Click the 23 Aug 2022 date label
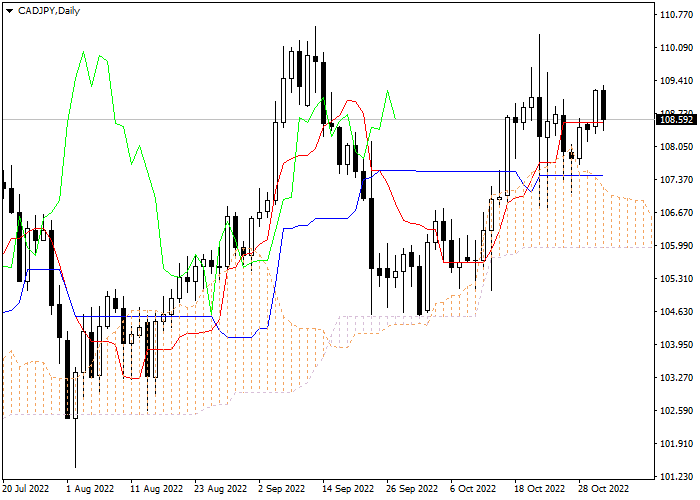This screenshot has width=700, height=500. click(x=221, y=489)
